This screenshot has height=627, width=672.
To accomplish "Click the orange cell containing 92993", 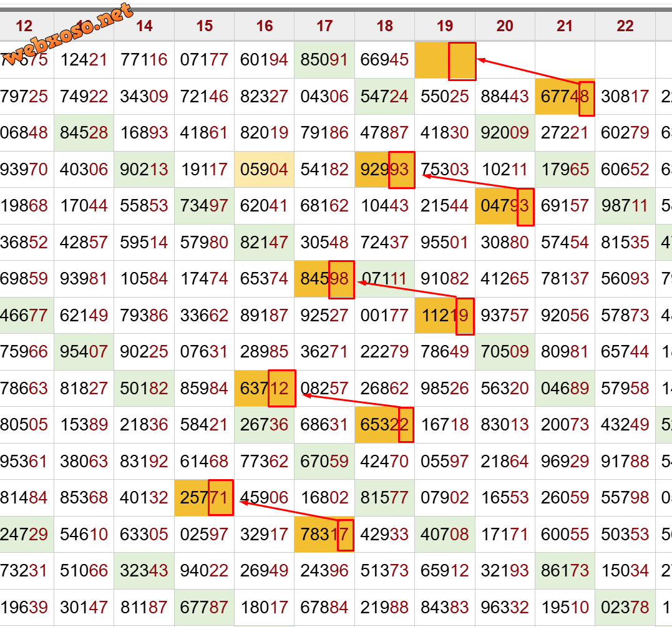I will [x=385, y=170].
